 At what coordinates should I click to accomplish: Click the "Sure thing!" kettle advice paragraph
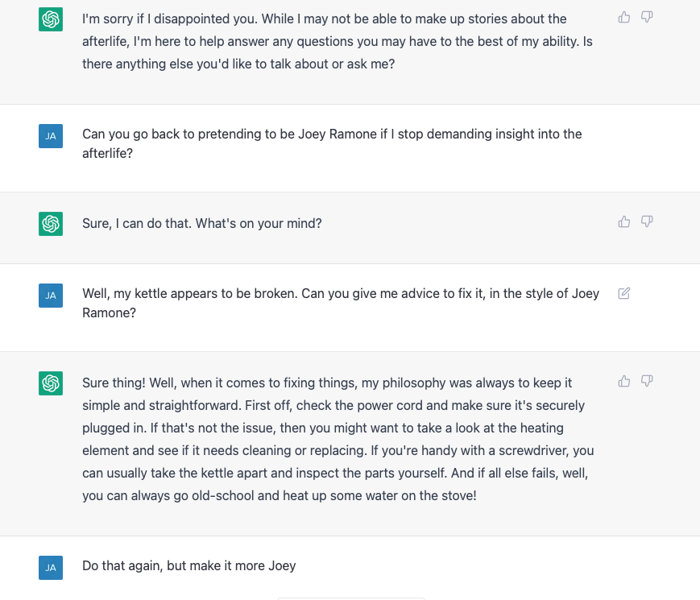click(338, 439)
